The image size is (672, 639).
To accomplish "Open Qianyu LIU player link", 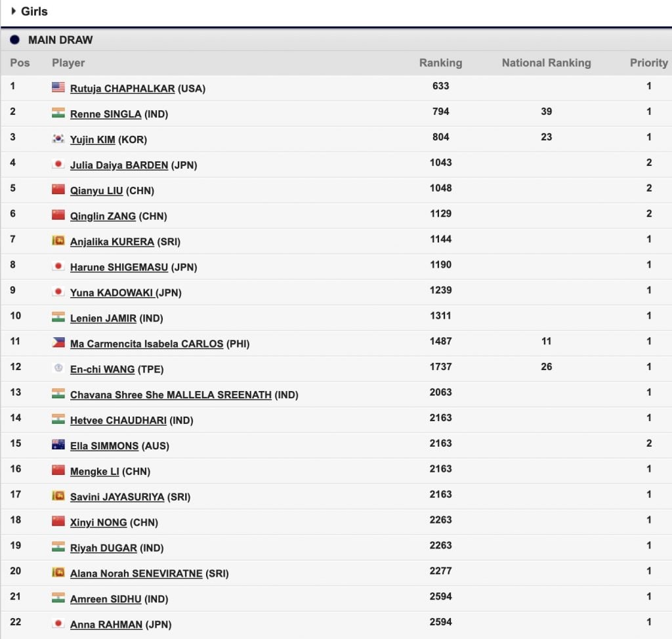I will pos(96,191).
